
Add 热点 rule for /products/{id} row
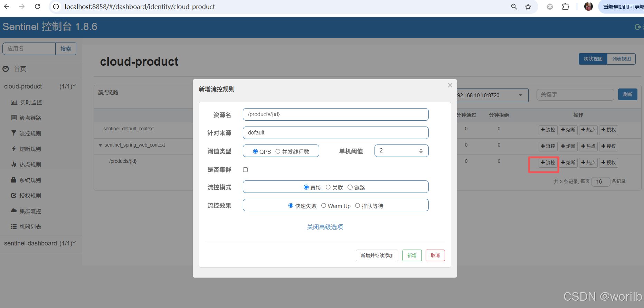(x=588, y=162)
